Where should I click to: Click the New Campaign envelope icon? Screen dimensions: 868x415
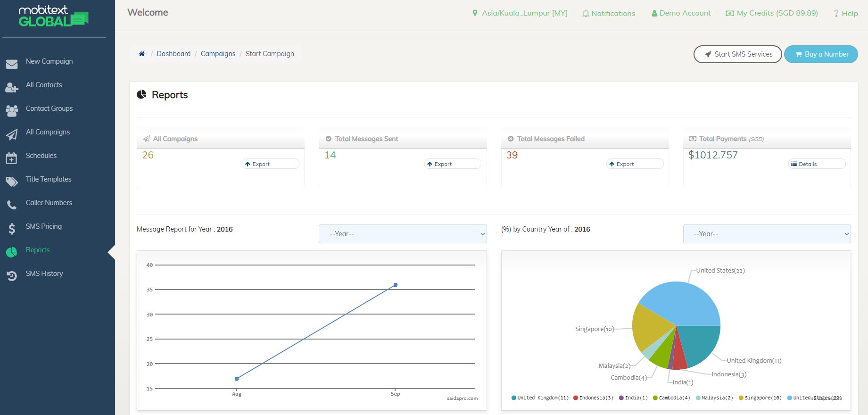[x=12, y=64]
